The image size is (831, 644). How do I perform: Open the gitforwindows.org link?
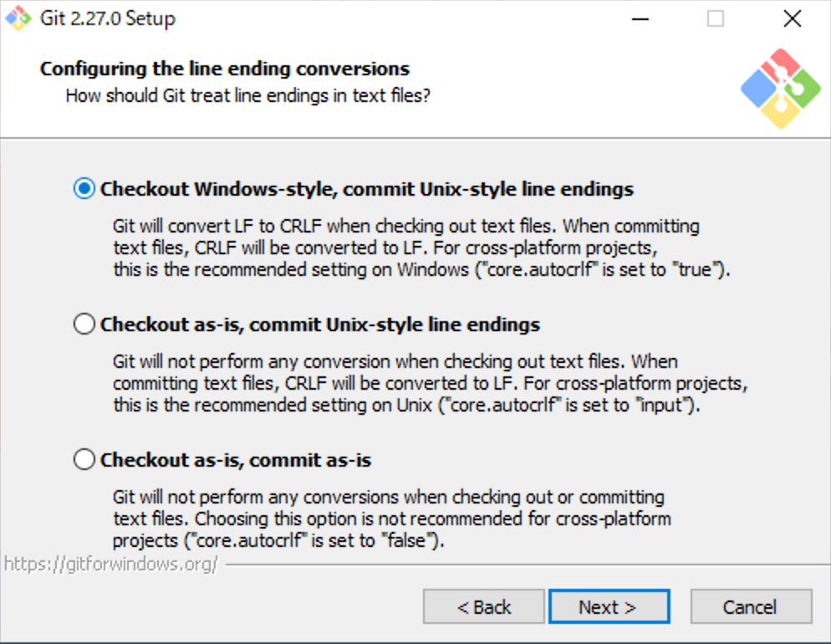click(x=110, y=564)
